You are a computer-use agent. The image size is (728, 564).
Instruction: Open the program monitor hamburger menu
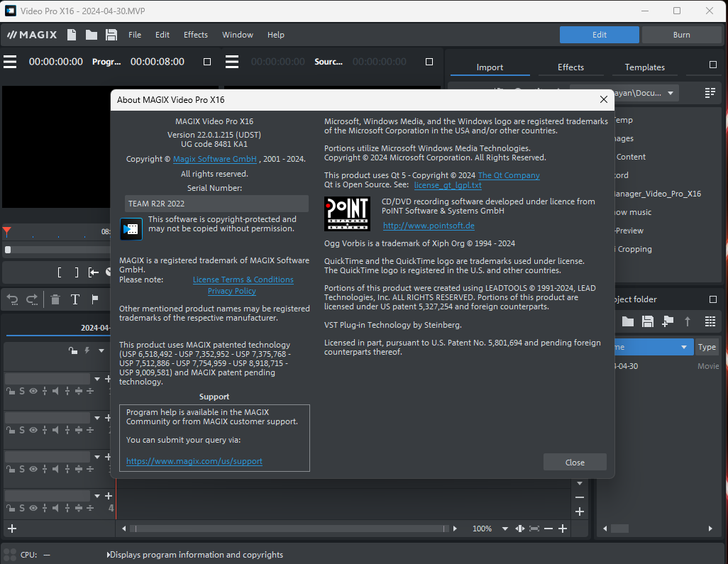coord(10,62)
